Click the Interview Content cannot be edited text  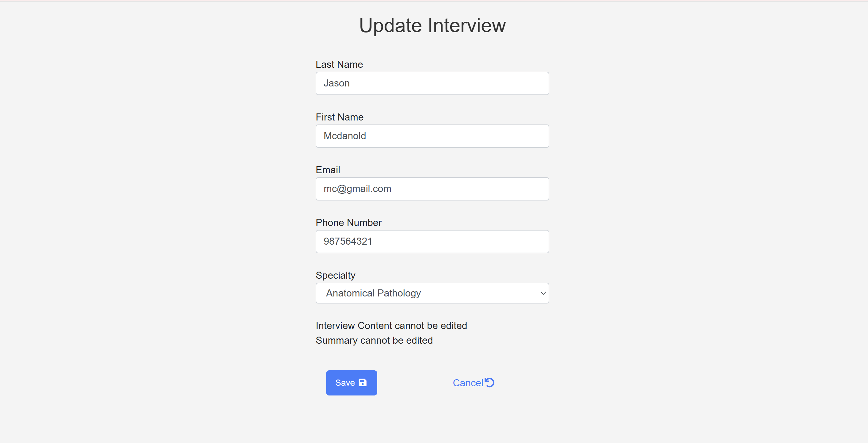pos(391,326)
